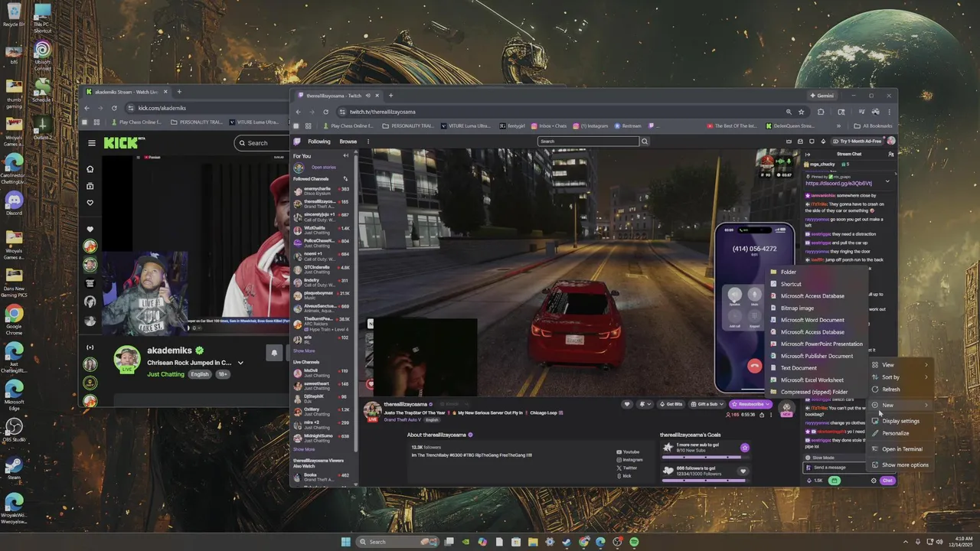Create new Text Document

click(x=818, y=368)
